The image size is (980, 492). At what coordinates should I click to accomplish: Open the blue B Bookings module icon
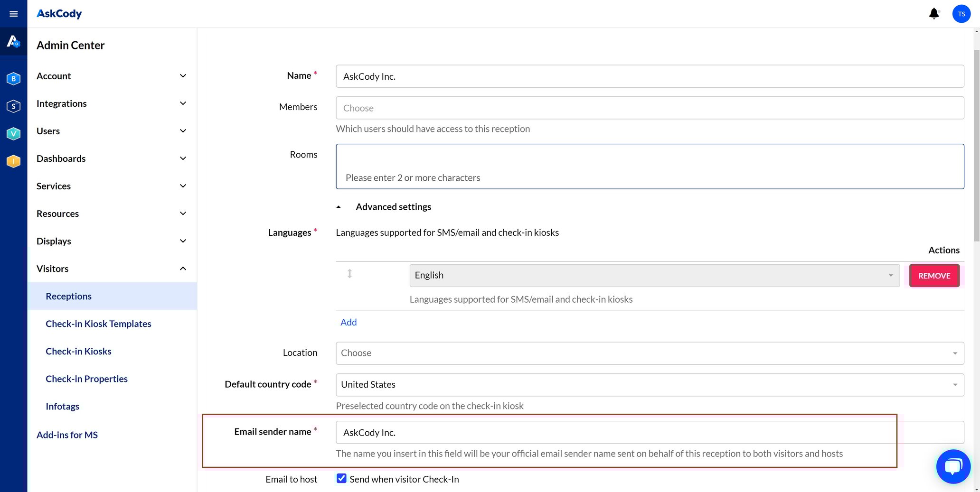(13, 79)
